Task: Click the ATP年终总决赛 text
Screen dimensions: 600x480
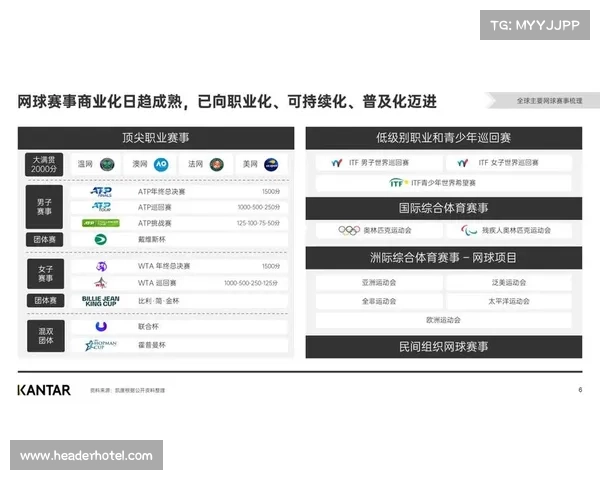Action: (x=161, y=192)
